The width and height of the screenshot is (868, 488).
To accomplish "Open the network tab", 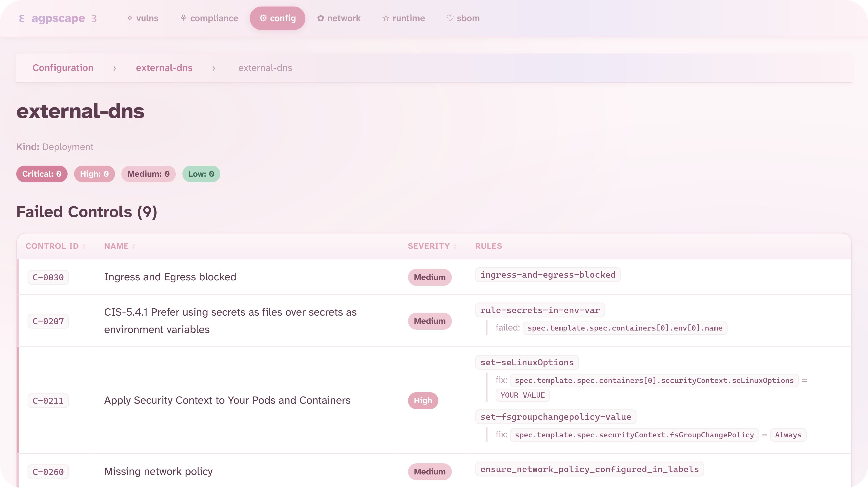I will (x=339, y=18).
